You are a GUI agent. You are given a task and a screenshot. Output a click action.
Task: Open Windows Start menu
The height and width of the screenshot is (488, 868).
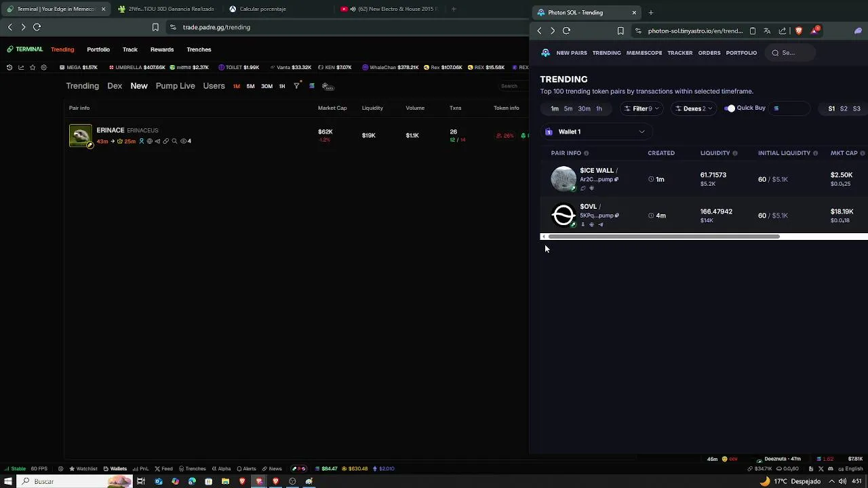tap(8, 481)
